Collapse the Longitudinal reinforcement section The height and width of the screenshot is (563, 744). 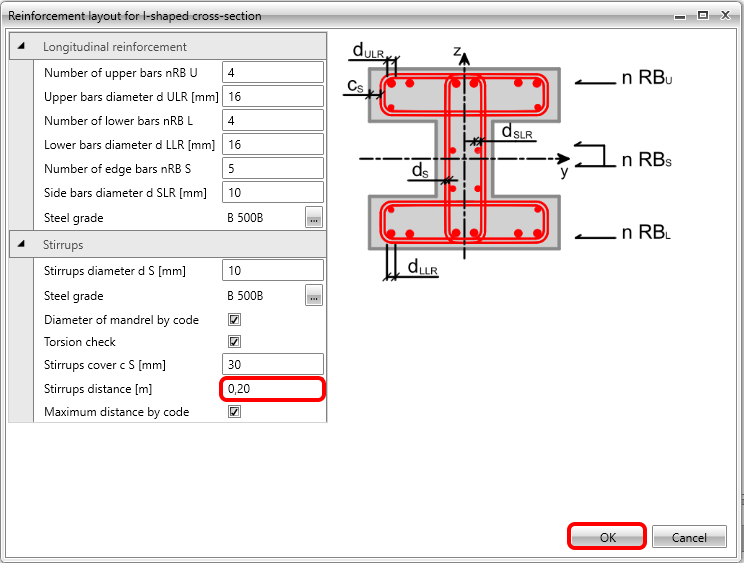click(22, 46)
